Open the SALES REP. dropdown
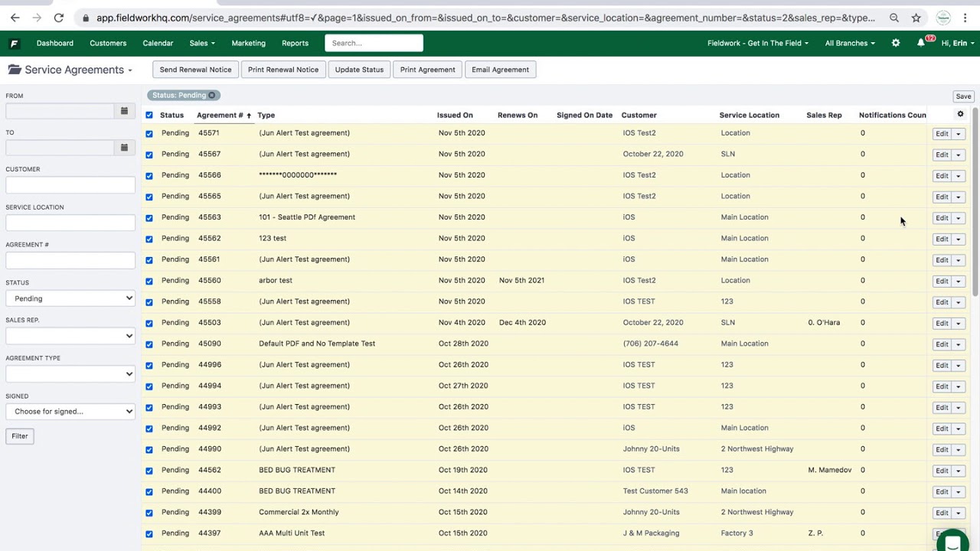Screen dimensions: 980x551 (70, 336)
